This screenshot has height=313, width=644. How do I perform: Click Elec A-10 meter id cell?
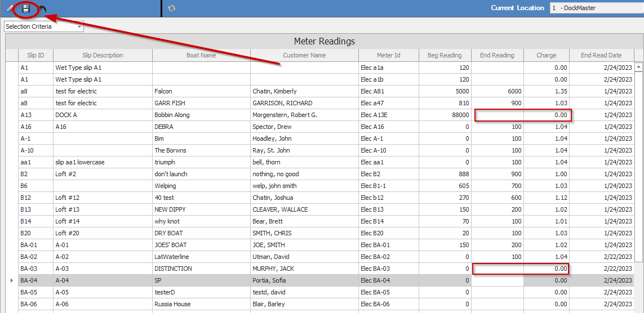pos(388,150)
